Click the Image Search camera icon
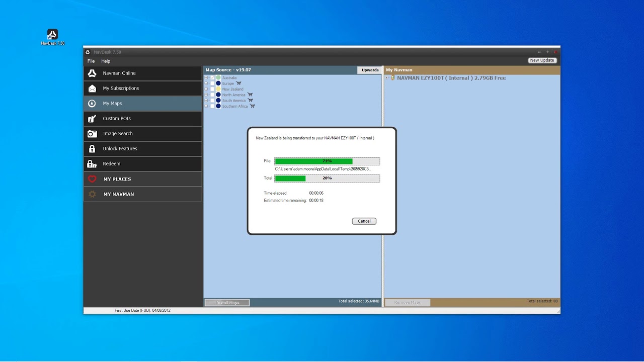This screenshot has height=362, width=644. (x=92, y=134)
